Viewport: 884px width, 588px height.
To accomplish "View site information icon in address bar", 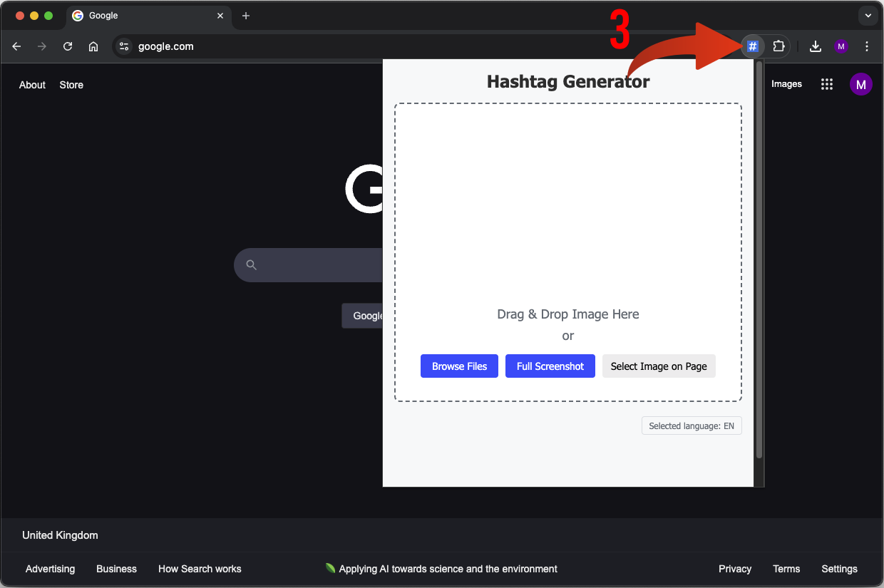I will pos(124,46).
